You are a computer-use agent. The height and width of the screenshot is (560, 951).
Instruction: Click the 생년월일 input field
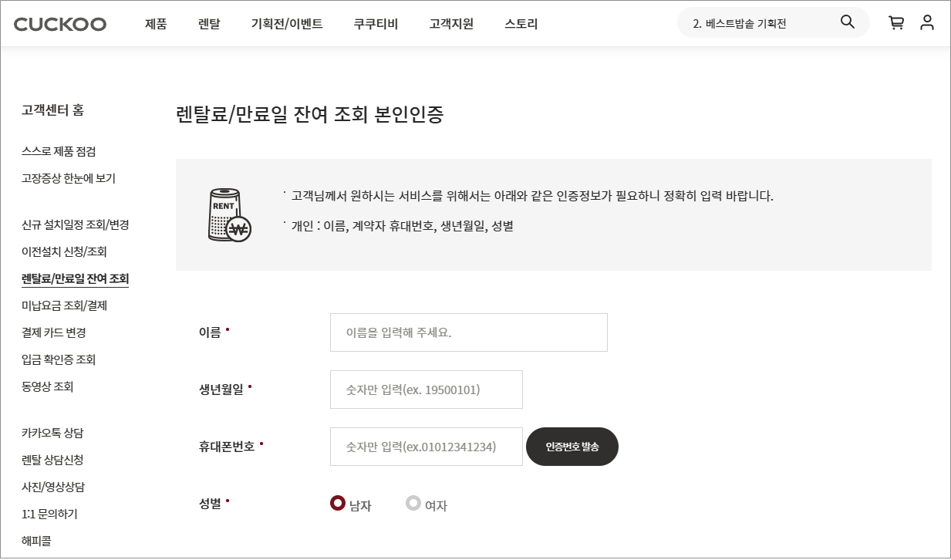[426, 390]
